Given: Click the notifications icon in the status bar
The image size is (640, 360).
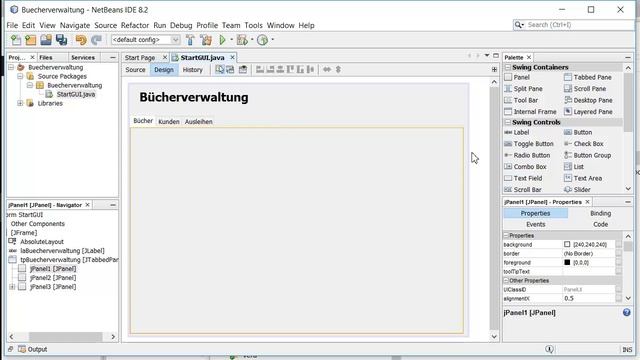Looking at the screenshot, I should pos(549,349).
